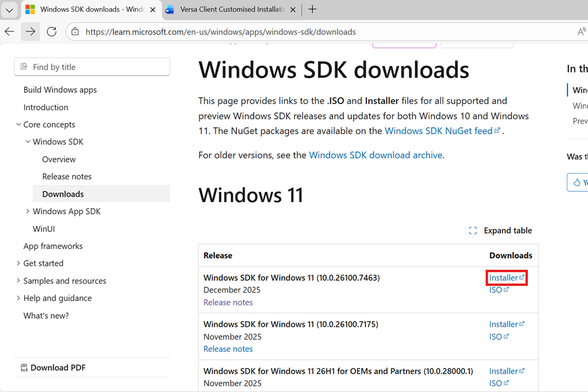The width and height of the screenshot is (588, 392).
Task: Download ISO for 26H1 OEMs SDK 10.0.28000.1
Action: [499, 383]
